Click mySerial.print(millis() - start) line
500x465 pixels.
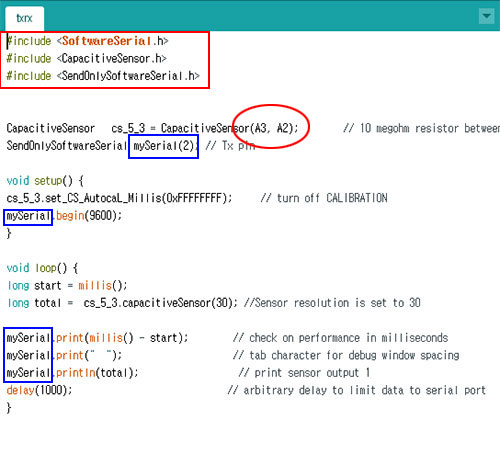[x=97, y=338]
